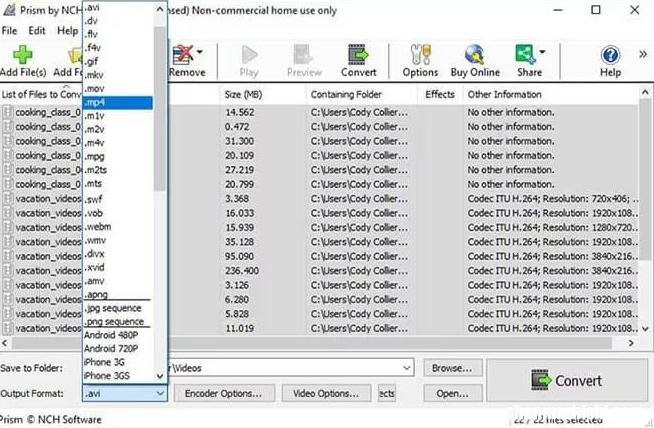Click the large Convert button
The width and height of the screenshot is (654, 428).
[x=567, y=380]
